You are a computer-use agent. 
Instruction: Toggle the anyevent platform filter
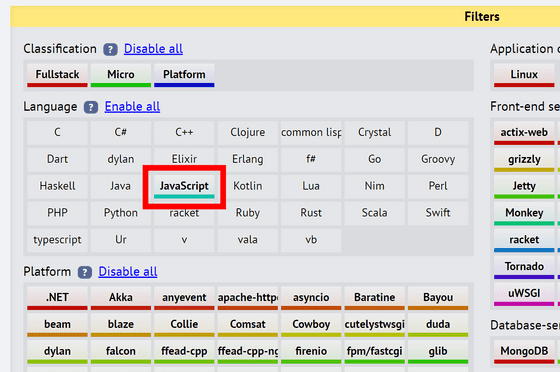tap(184, 298)
